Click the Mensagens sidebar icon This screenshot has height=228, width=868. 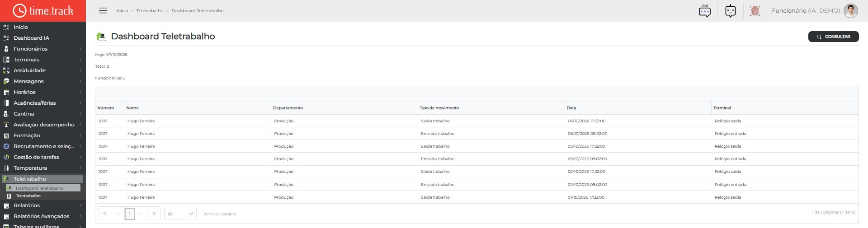click(6, 81)
